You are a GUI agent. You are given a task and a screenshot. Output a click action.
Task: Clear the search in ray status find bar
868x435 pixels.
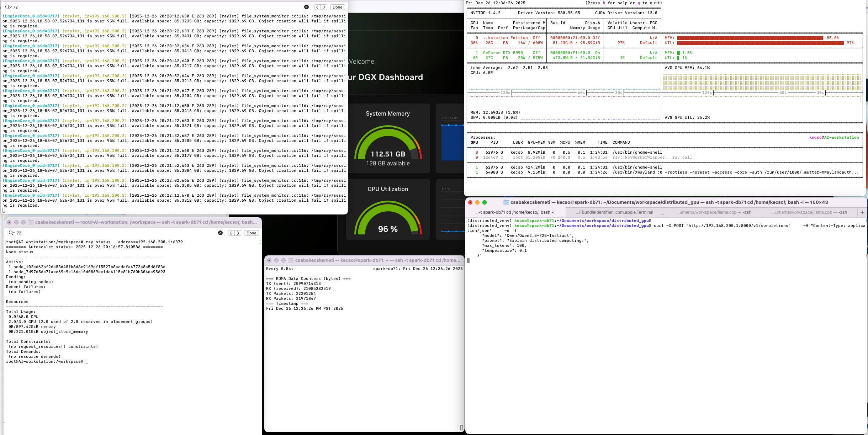tap(220, 233)
